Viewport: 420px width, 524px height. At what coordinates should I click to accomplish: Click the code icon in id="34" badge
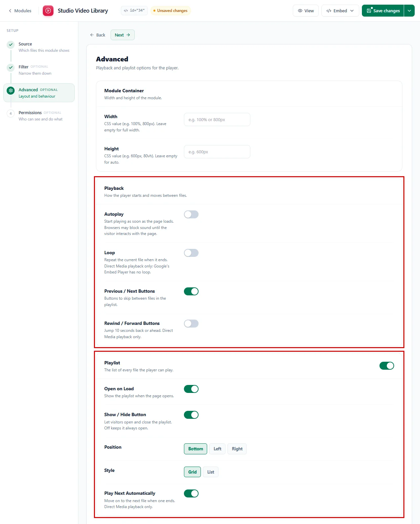126,11
